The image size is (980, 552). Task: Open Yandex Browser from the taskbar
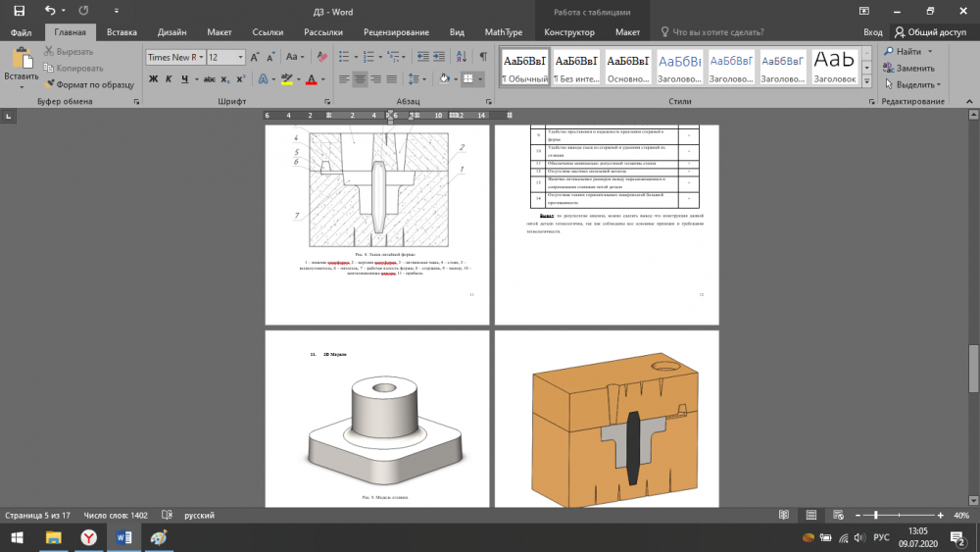point(88,537)
